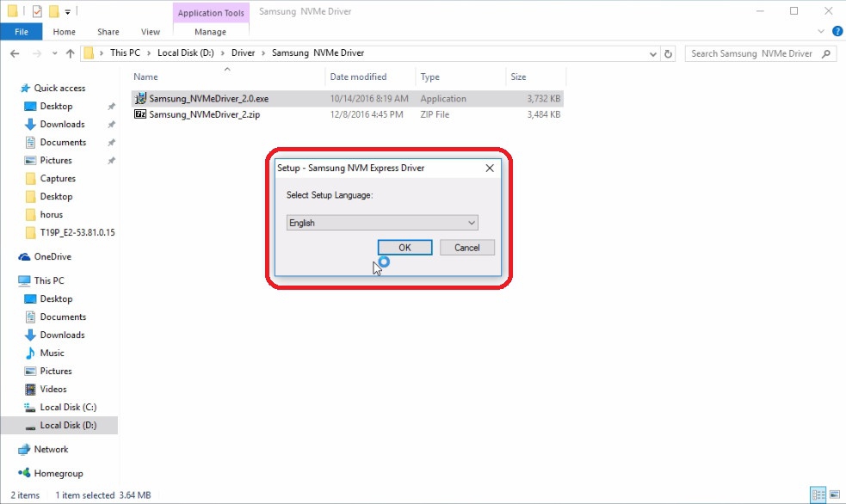The image size is (846, 504).
Task: Sort by the Type column header
Action: (x=430, y=77)
